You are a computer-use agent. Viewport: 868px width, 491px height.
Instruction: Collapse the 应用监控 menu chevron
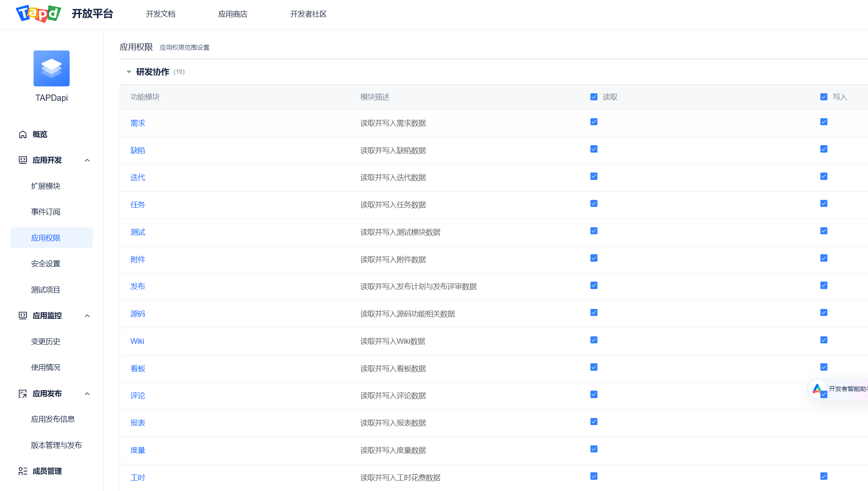click(x=87, y=316)
